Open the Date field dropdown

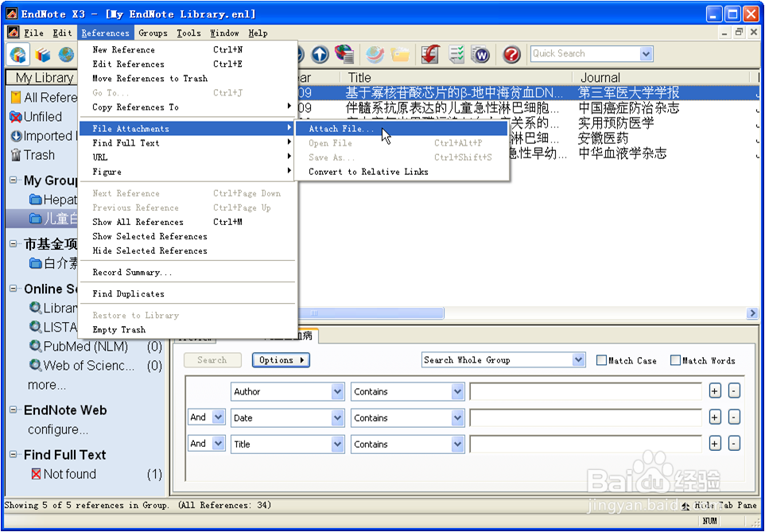click(338, 417)
